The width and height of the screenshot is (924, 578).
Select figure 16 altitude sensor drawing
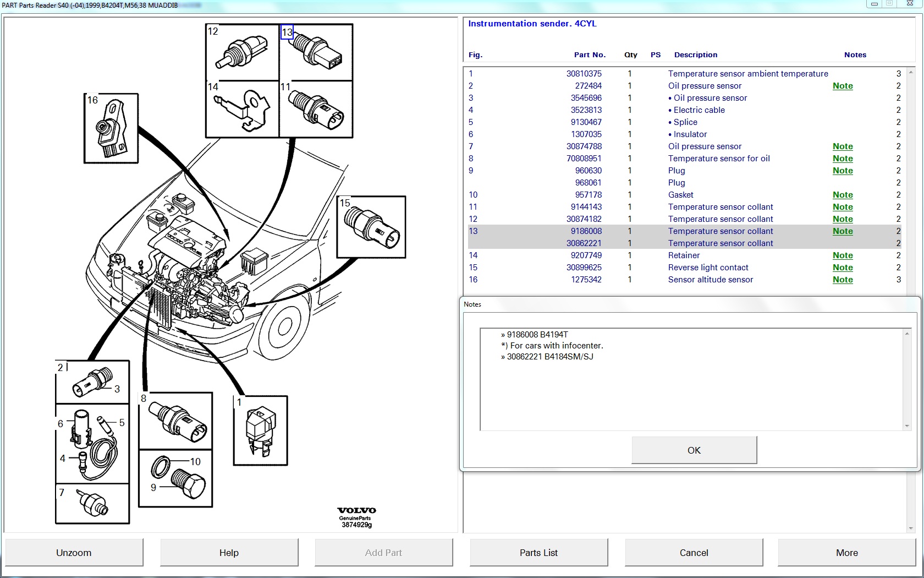(x=111, y=128)
